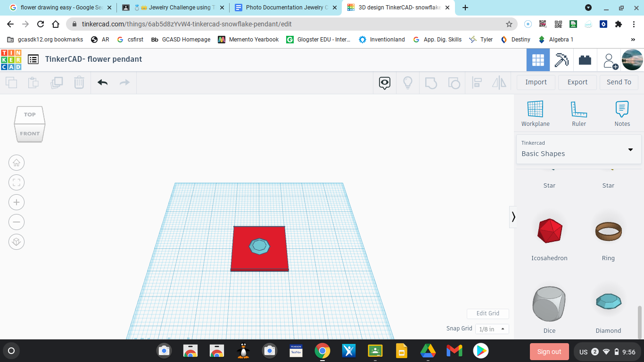
Task: Click the Edit Grid button
Action: [x=487, y=313]
